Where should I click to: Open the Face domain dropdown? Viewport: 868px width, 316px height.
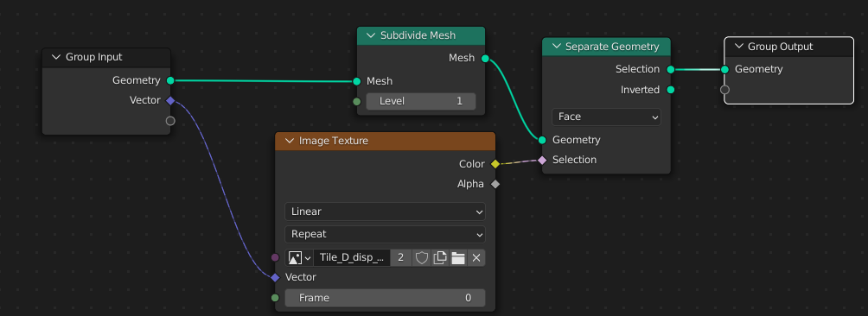606,117
